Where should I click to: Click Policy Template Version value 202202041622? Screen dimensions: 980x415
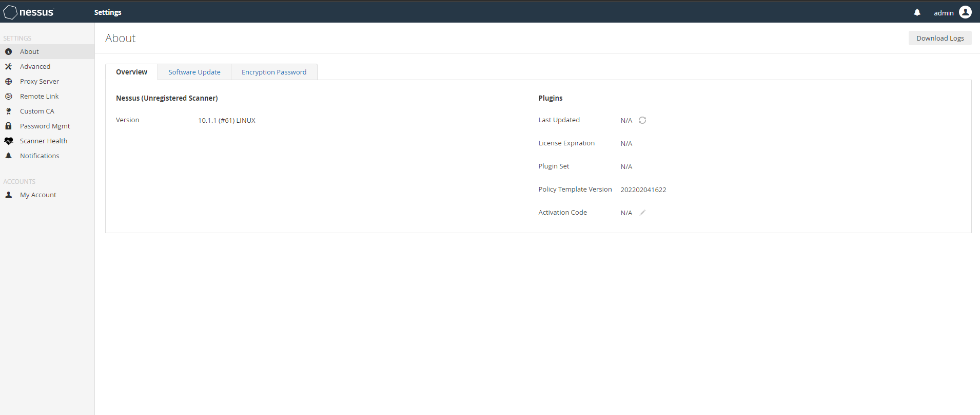click(643, 190)
